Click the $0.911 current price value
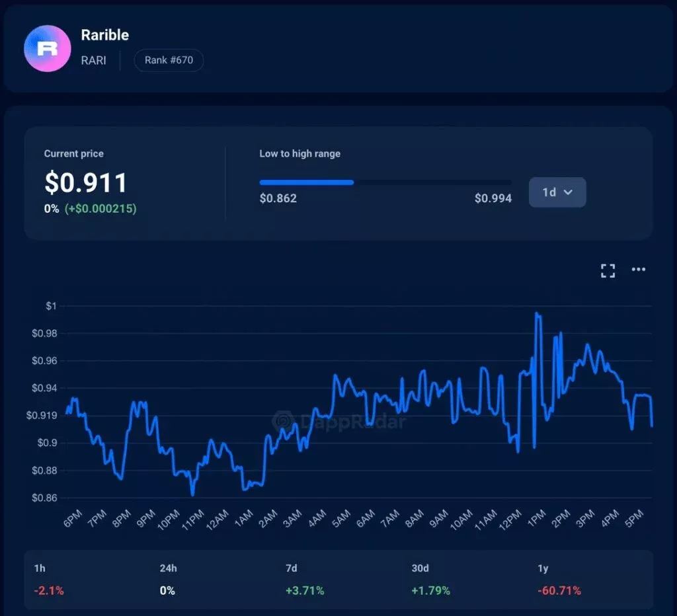The height and width of the screenshot is (616, 677). tap(85, 183)
